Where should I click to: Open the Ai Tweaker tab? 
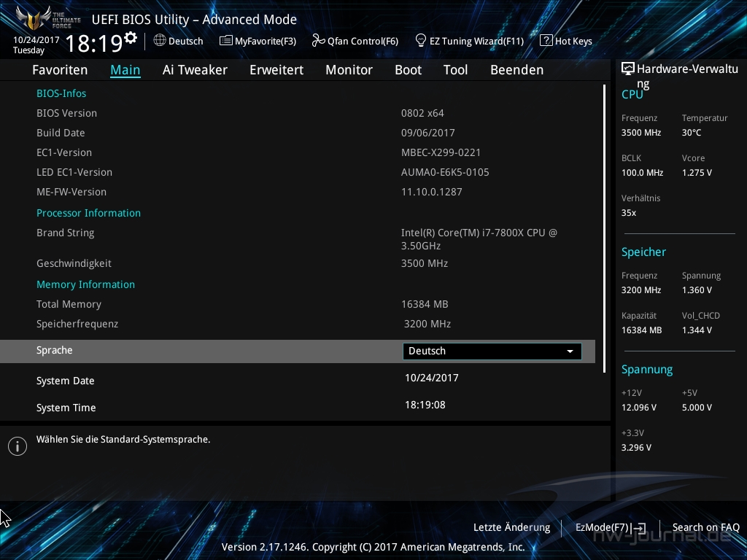[x=195, y=70]
